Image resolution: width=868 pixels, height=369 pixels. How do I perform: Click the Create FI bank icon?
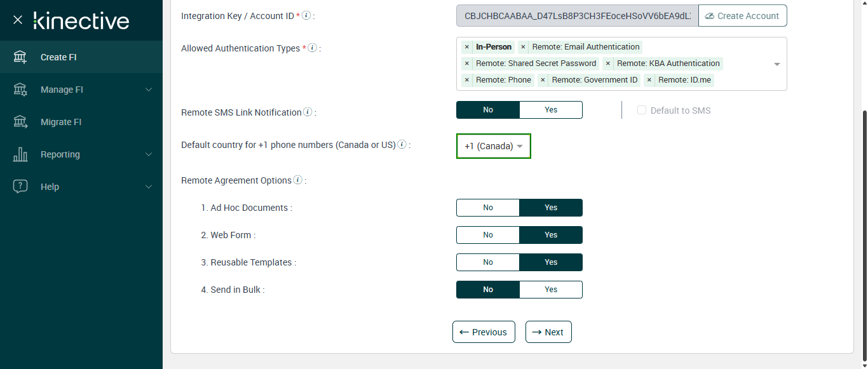tap(20, 57)
